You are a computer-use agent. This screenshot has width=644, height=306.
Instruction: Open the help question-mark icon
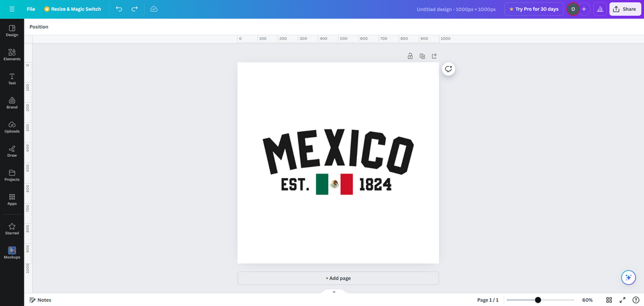click(636, 300)
